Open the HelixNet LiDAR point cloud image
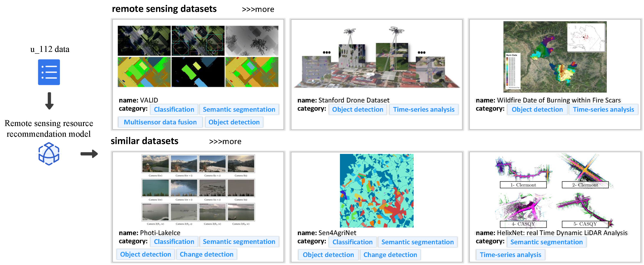 coord(554,190)
